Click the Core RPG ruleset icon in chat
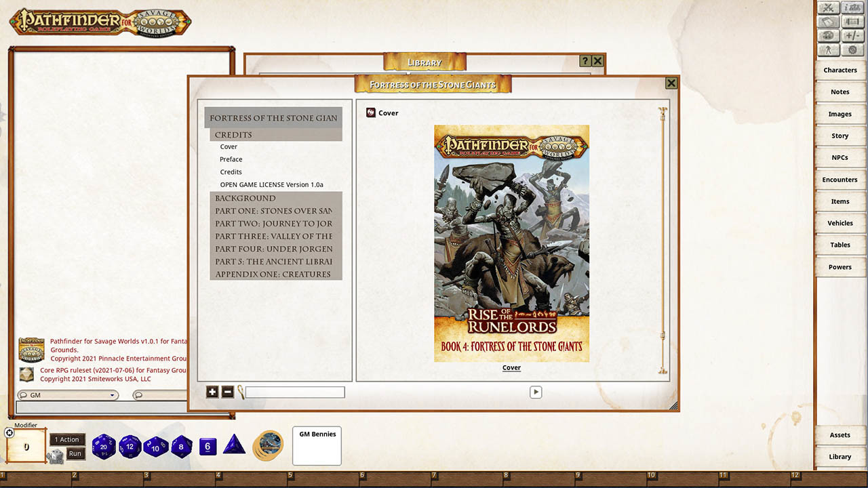The width and height of the screenshot is (868, 488). [x=26, y=375]
